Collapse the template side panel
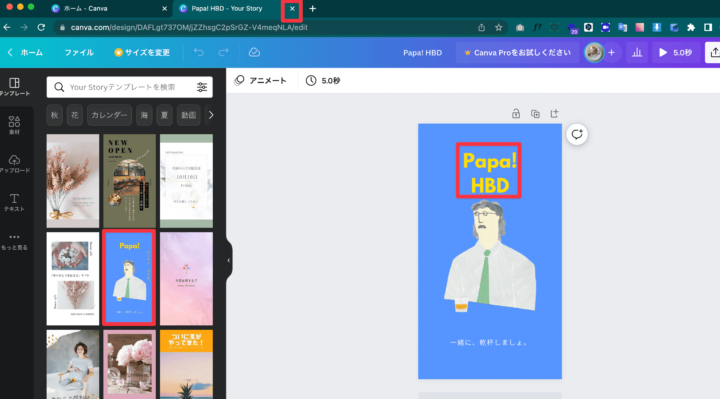The width and height of the screenshot is (720, 399). [229, 260]
